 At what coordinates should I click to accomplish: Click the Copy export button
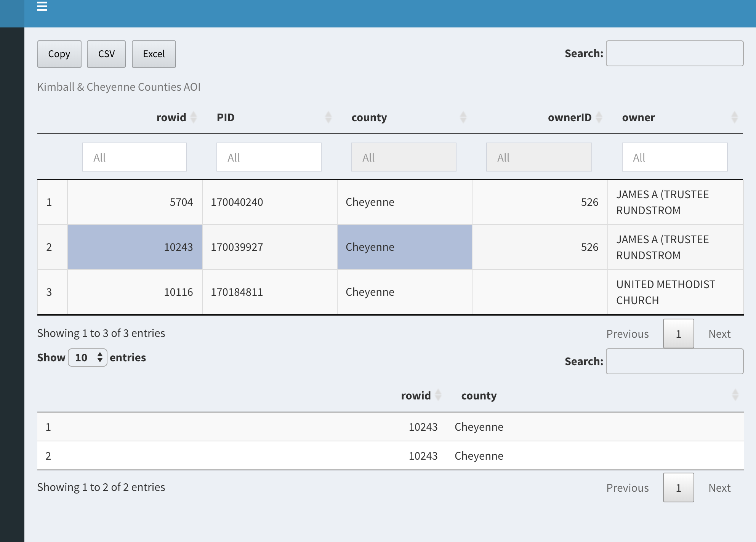(59, 53)
